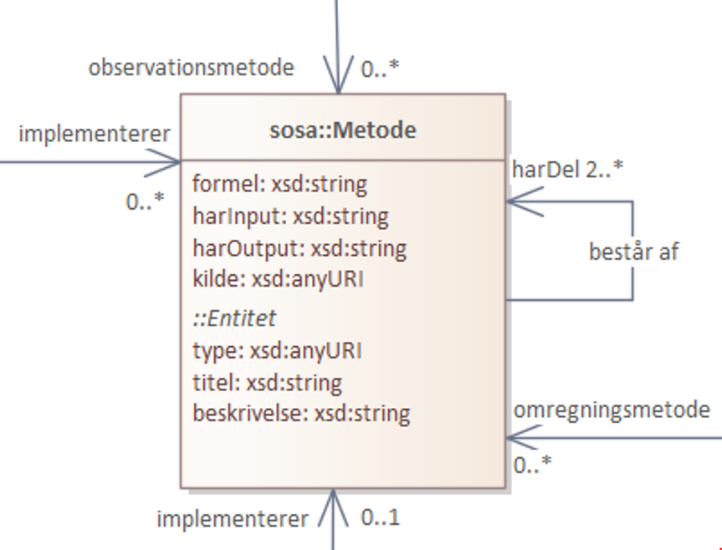The image size is (722, 550).
Task: Select the implementerer label at left edge
Action: 94,134
